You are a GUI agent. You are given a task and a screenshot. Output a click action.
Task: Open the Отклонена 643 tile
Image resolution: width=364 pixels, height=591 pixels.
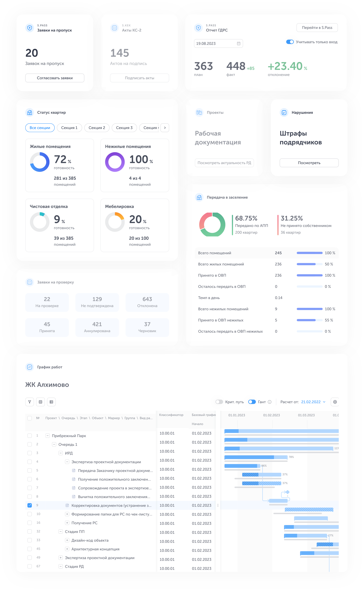[147, 302]
